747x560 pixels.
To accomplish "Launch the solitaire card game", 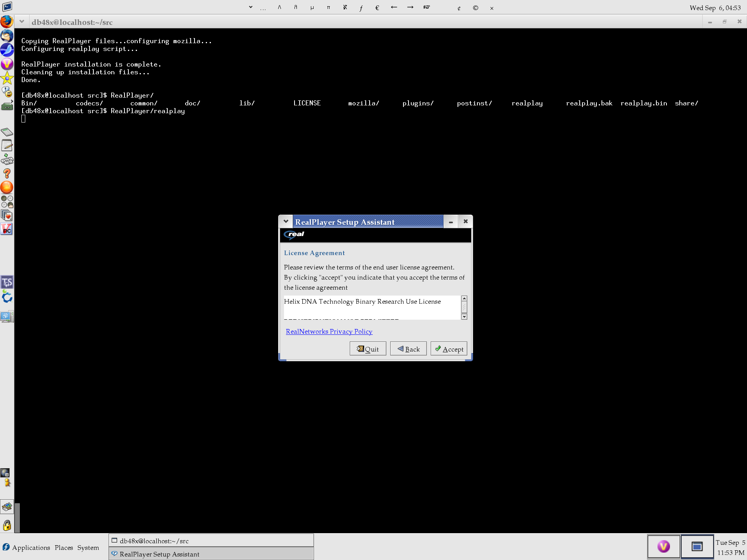I will point(7,215).
